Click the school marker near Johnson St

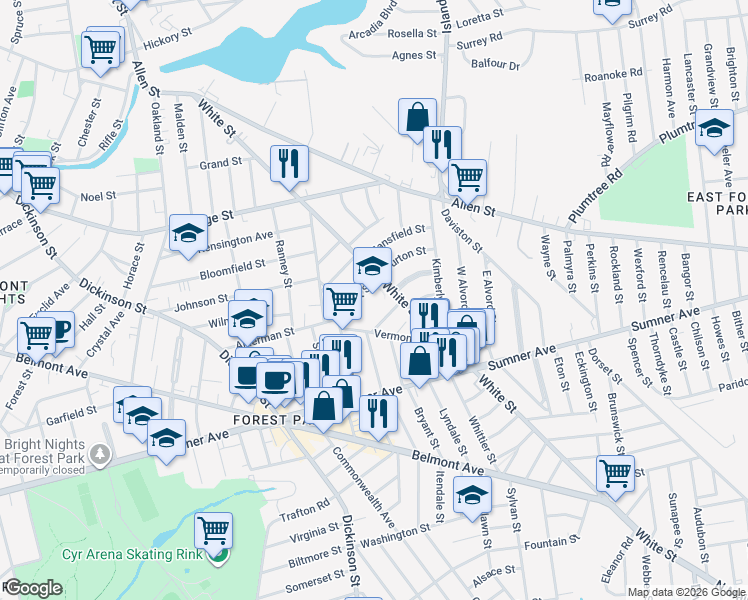[x=248, y=319]
